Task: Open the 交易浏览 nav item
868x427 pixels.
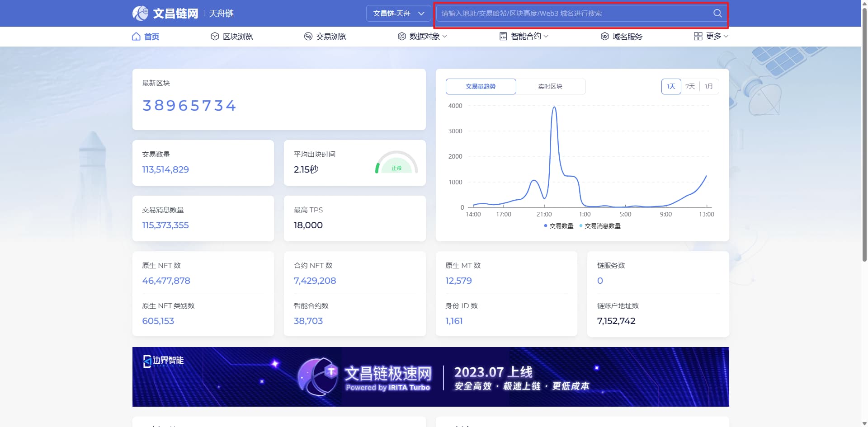Action: [x=325, y=36]
